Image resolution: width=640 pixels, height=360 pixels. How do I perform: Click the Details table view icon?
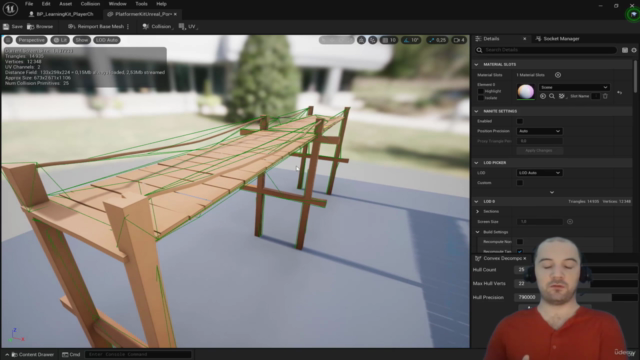625,50
